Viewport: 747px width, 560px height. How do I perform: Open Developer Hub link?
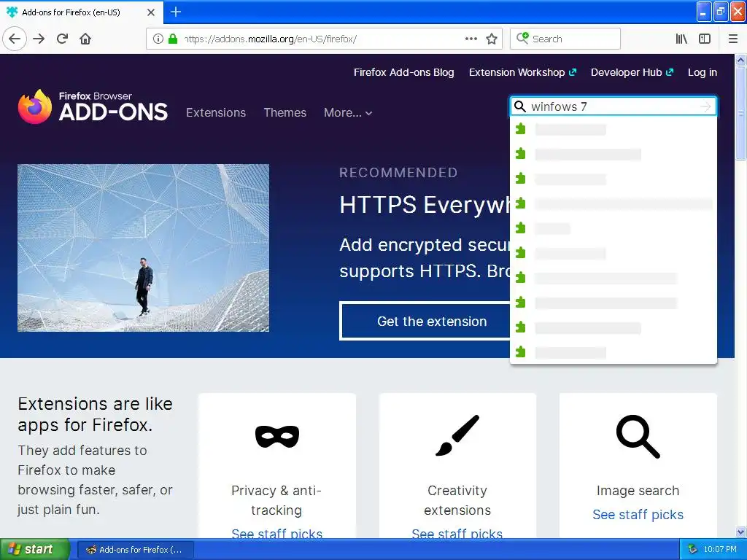pyautogui.click(x=632, y=72)
